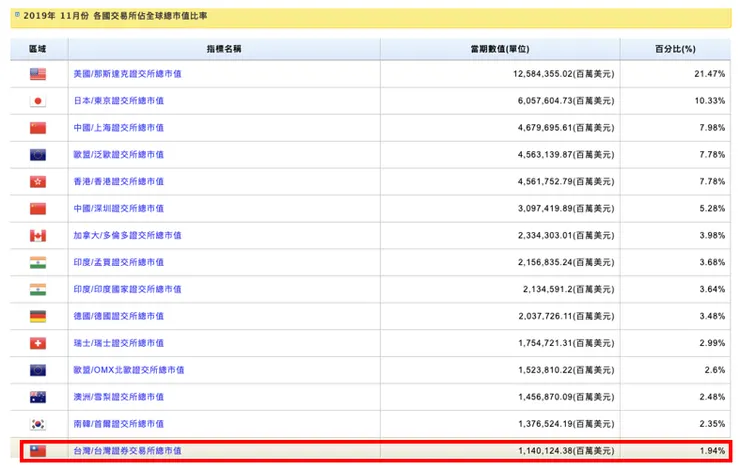
Task: Open 台灣/台灣證券交易所總市值 link
Action: click(x=127, y=451)
